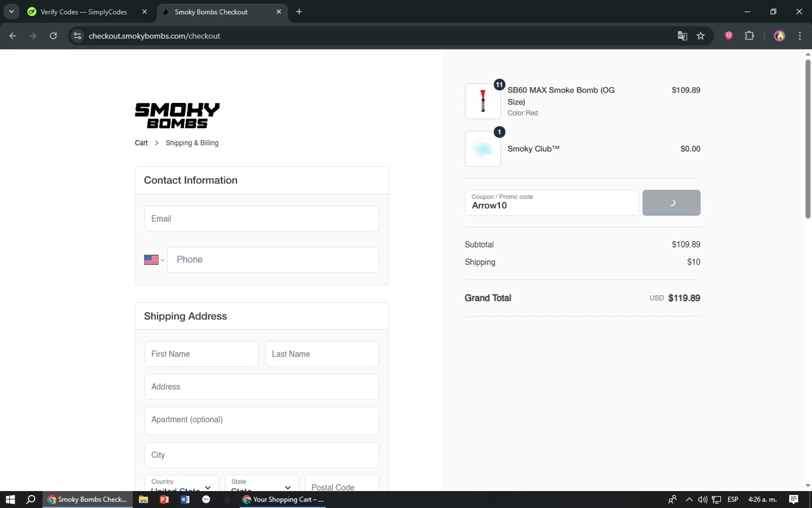Click the loading coupon apply button
Image resolution: width=812 pixels, height=508 pixels.
point(671,203)
